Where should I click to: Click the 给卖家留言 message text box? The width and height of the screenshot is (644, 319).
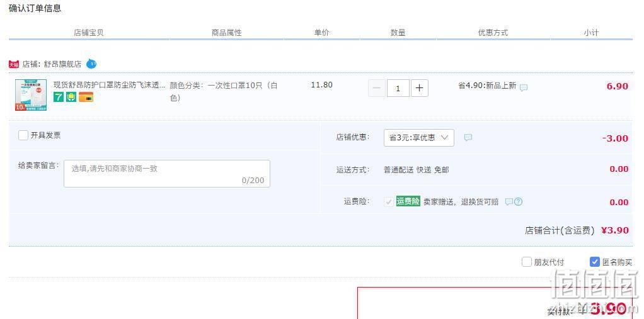click(167, 174)
